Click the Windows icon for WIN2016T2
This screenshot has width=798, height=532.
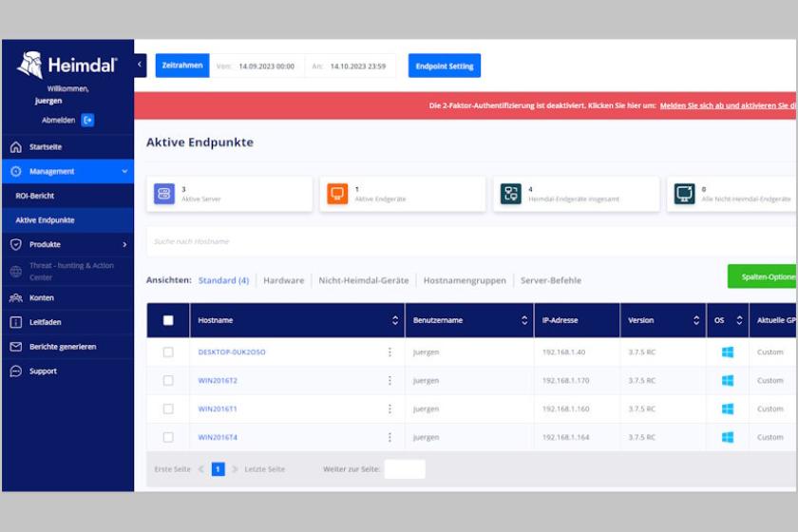[x=728, y=381]
